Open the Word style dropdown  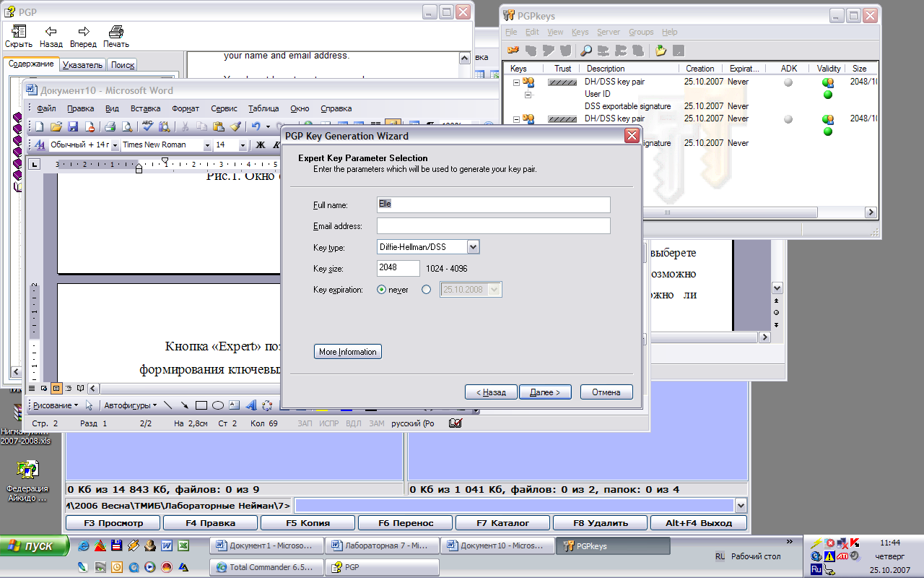pyautogui.click(x=116, y=145)
